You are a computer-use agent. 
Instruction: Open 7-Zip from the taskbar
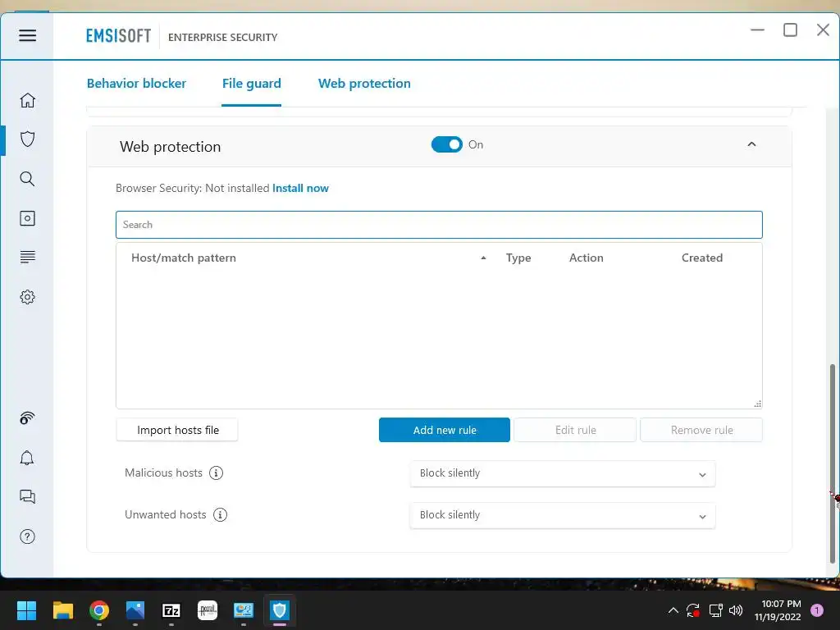(171, 610)
